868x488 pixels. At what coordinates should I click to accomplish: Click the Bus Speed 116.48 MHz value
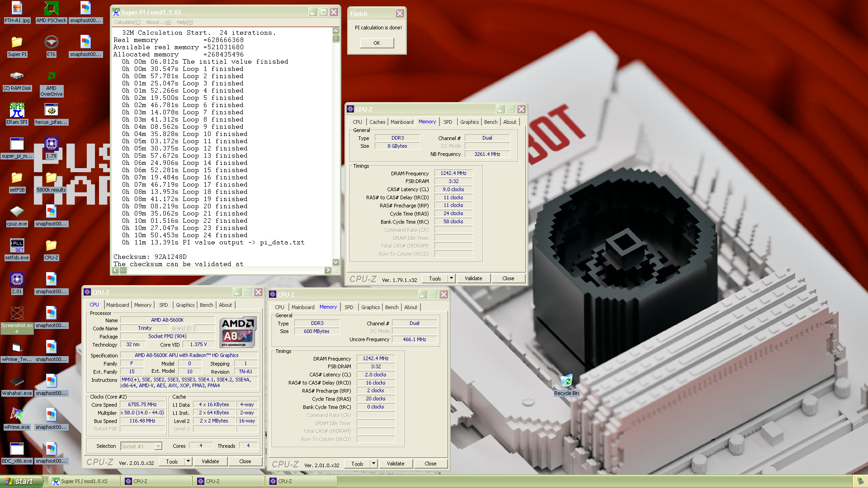142,421
